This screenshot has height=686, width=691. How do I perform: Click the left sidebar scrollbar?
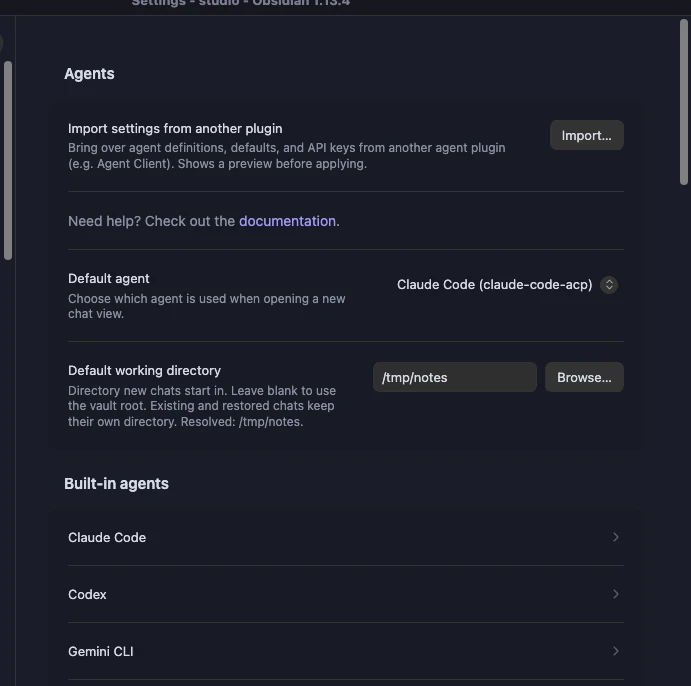(8, 161)
